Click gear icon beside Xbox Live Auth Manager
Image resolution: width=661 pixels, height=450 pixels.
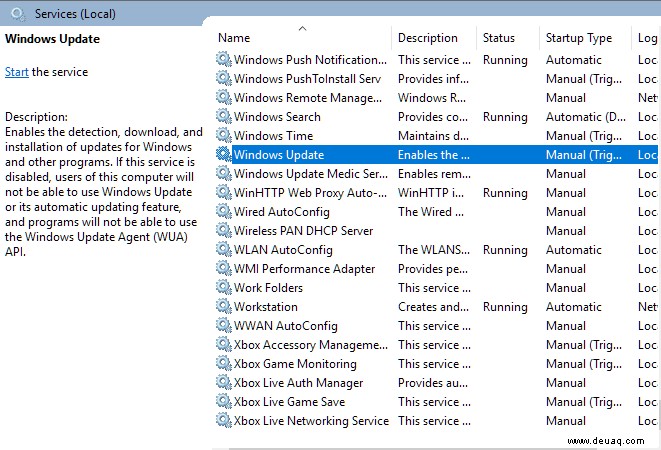pos(224,382)
